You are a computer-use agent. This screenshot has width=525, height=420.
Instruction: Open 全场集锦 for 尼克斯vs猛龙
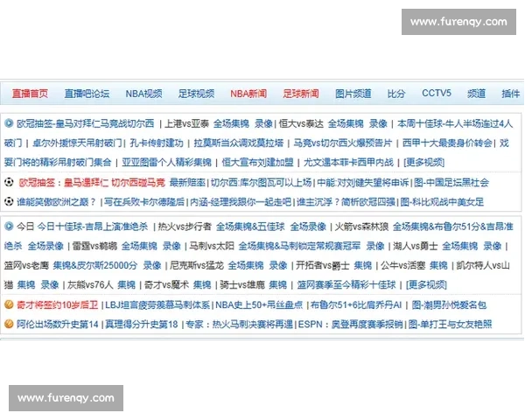pos(246,266)
